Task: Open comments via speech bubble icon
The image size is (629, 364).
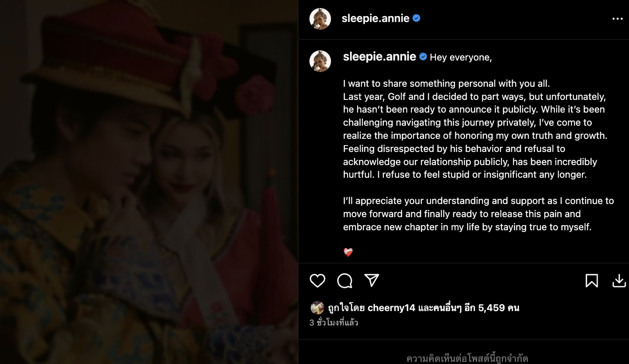Action: click(345, 281)
